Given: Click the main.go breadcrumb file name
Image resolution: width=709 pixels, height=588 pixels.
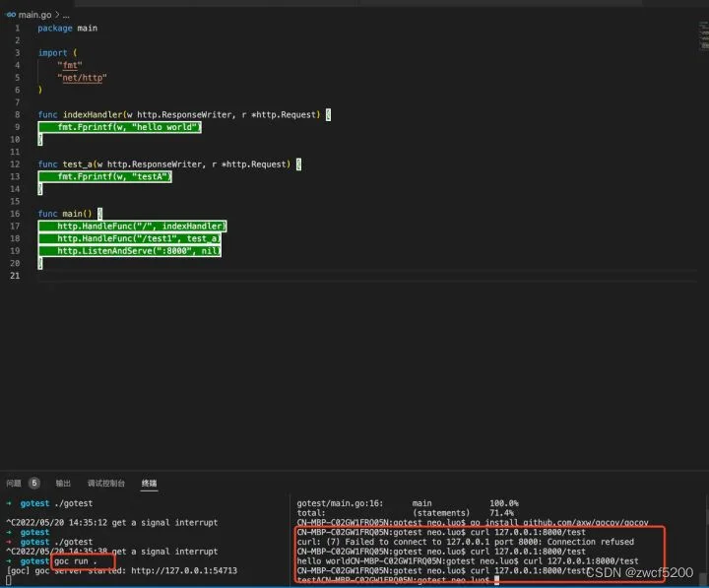Looking at the screenshot, I should coord(34,15).
